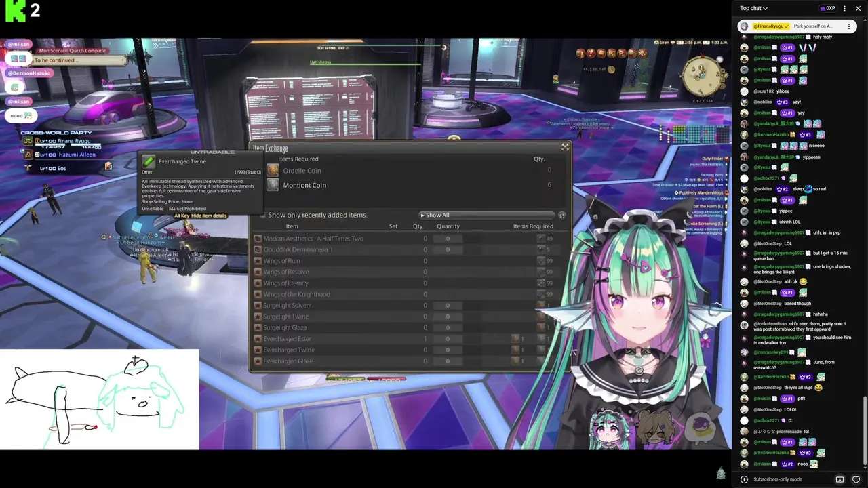
Task: Click the Clouddark Demimateria II item icon
Action: pos(258,249)
